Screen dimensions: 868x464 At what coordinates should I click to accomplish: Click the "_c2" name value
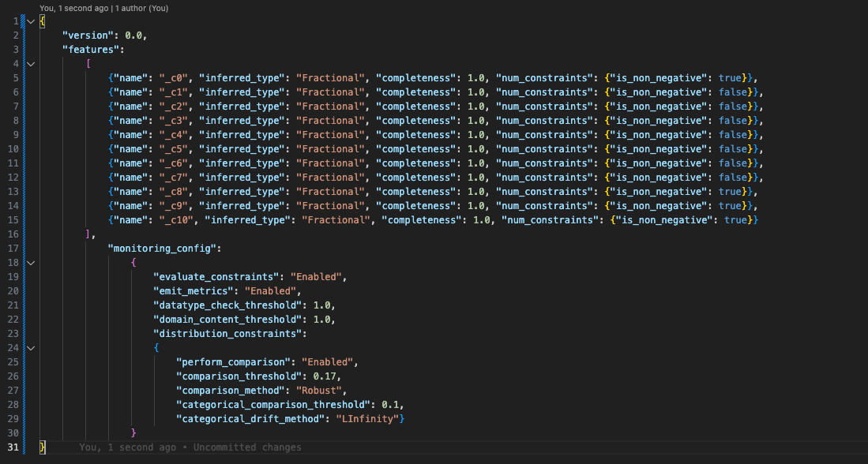[174, 107]
